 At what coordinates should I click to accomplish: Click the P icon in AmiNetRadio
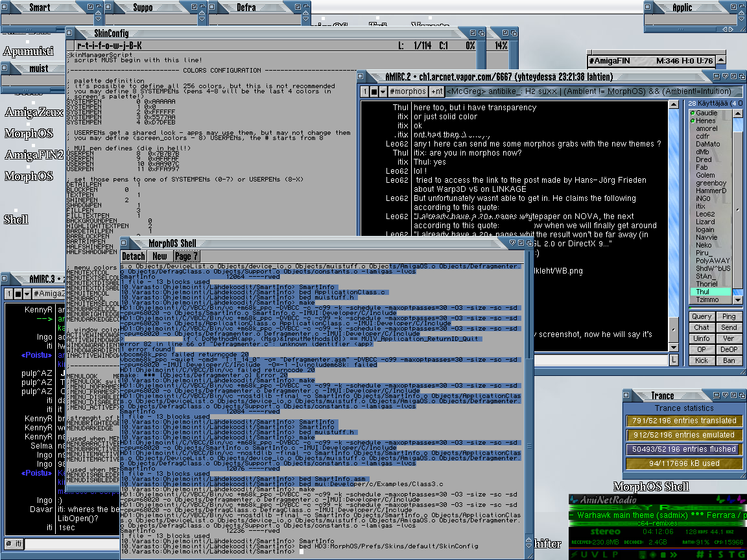[x=615, y=555]
